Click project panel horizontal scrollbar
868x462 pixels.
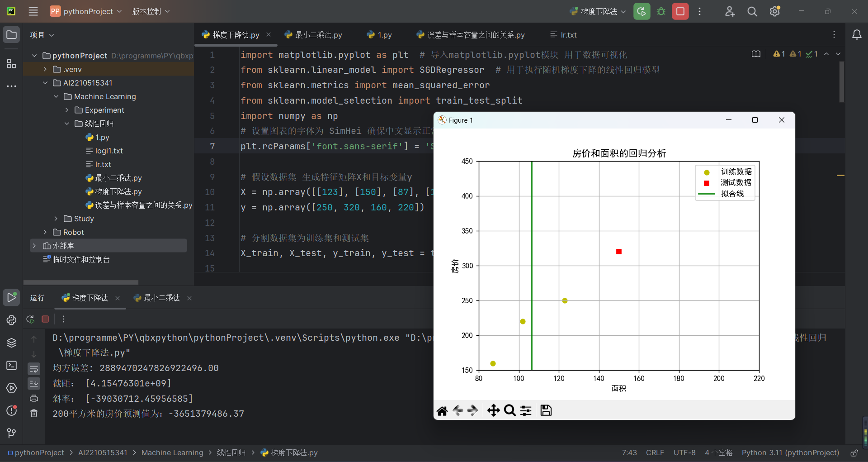pyautogui.click(x=81, y=282)
